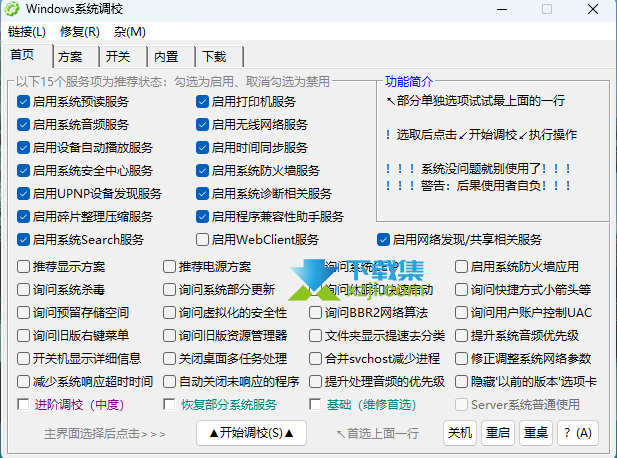
Task: Check 询问虚拟化的安全性
Action: [169, 313]
